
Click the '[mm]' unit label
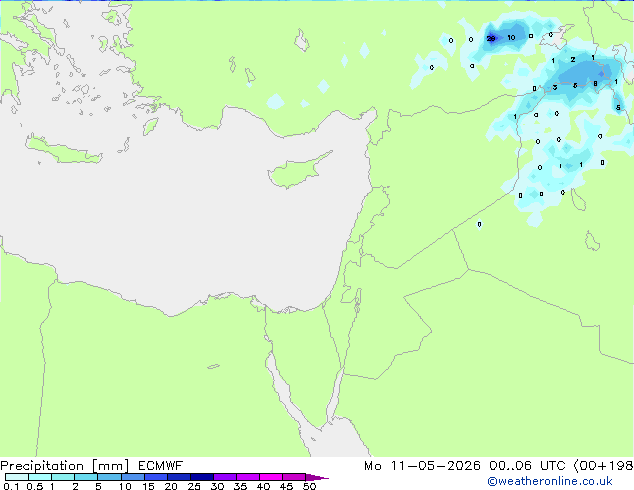point(110,466)
